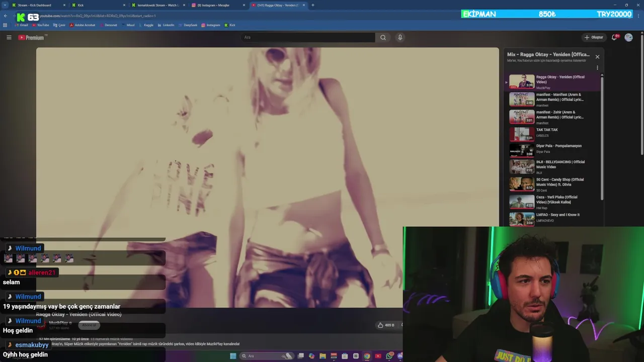Open Çevir bookmark
Viewport: 644px width, 362px height.
click(59, 25)
